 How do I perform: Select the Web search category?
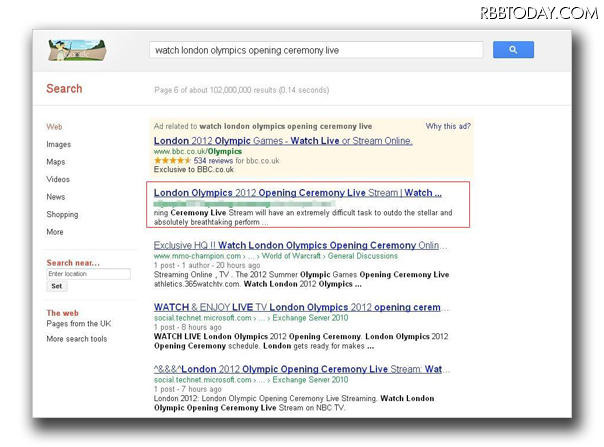click(54, 127)
